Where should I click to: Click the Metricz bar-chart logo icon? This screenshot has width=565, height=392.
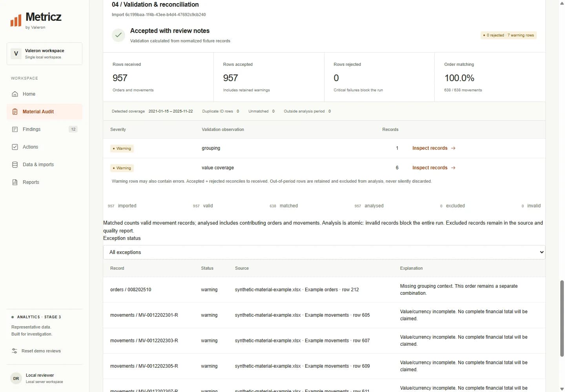16,20
